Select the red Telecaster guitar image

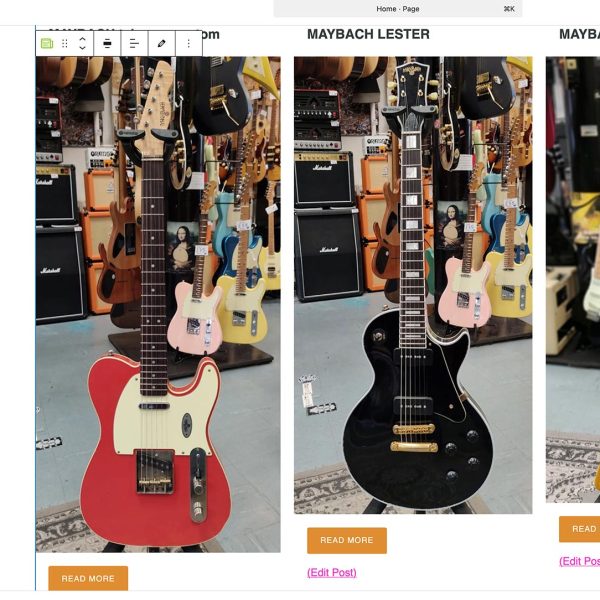tap(158, 304)
